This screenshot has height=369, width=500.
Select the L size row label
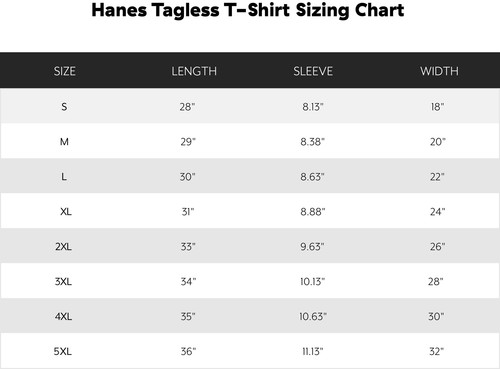(64, 177)
